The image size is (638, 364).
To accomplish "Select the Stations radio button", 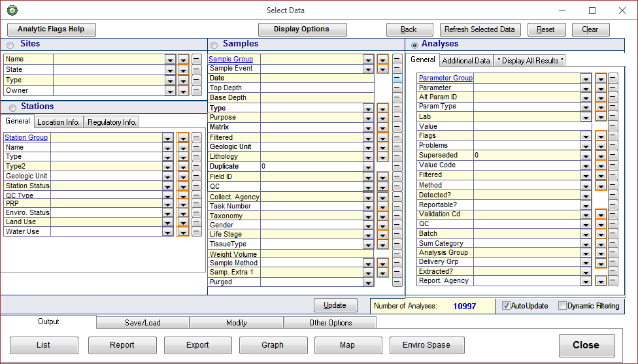I will (x=12, y=108).
